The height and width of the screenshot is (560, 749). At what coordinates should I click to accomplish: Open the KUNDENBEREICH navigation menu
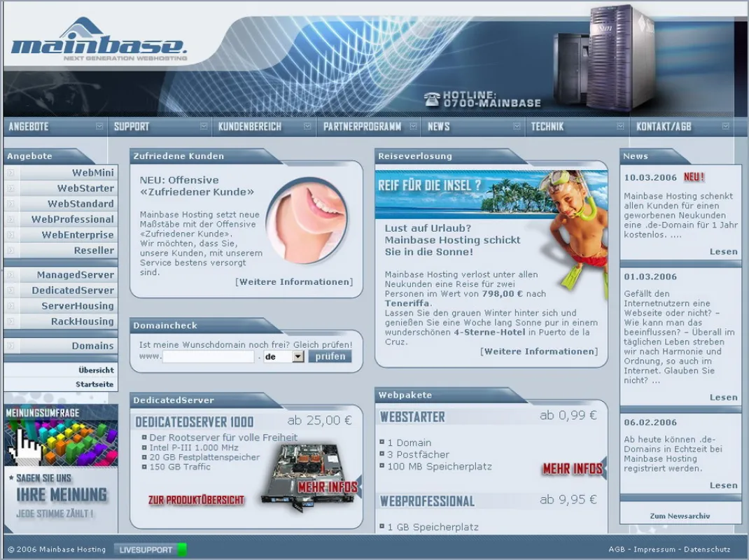(250, 127)
